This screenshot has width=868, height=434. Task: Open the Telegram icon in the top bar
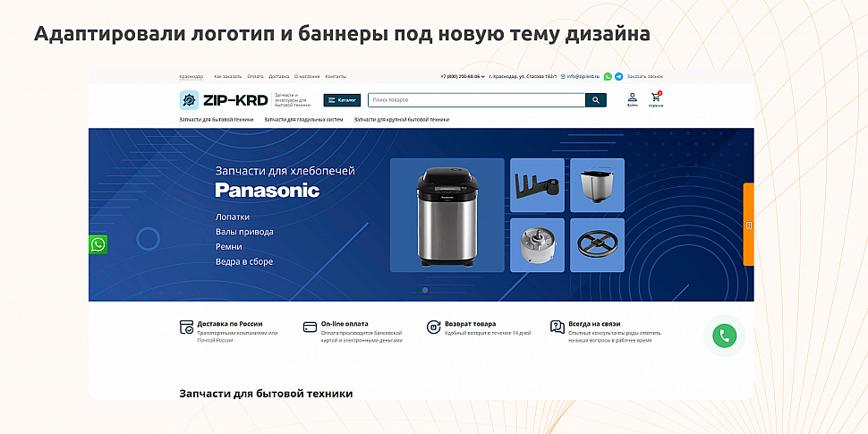[618, 76]
